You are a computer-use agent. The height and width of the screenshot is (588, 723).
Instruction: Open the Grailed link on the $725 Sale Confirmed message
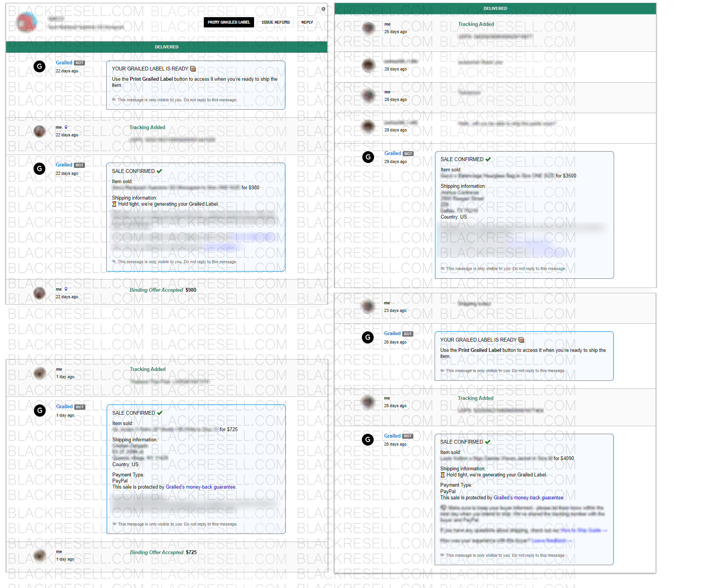64,407
